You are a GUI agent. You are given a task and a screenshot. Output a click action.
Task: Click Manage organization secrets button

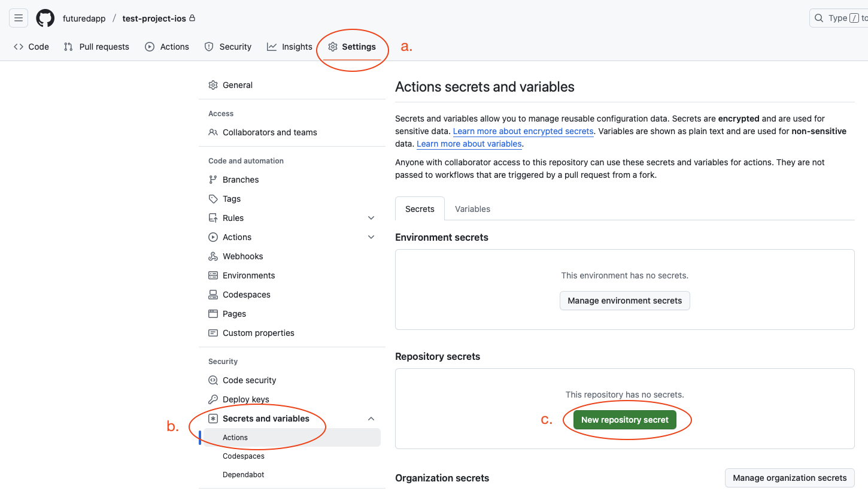coord(790,478)
